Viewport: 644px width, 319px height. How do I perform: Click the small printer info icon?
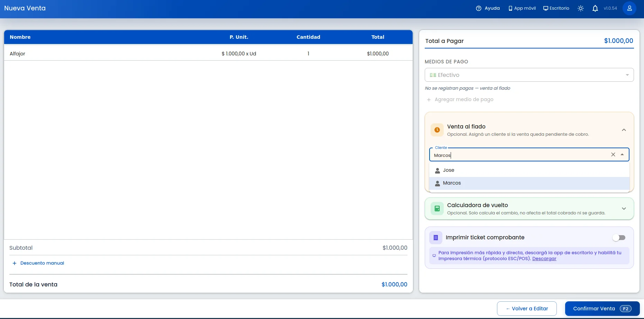coord(434,256)
